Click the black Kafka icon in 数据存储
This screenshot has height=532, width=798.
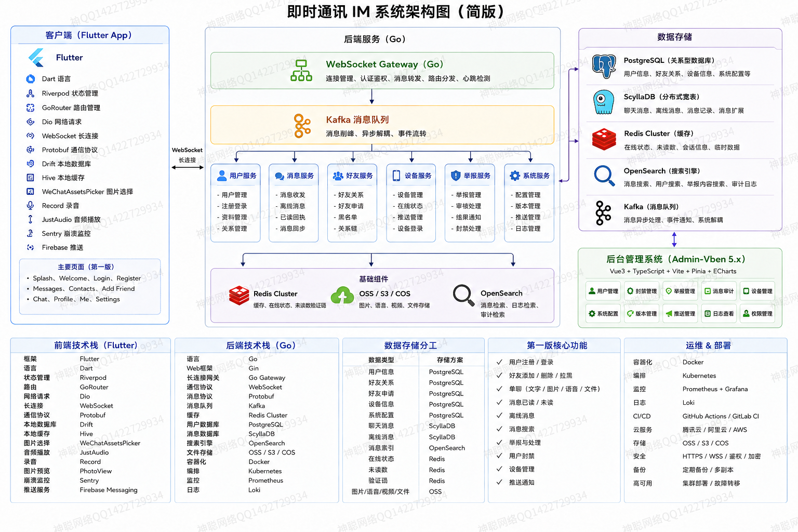tap(603, 213)
